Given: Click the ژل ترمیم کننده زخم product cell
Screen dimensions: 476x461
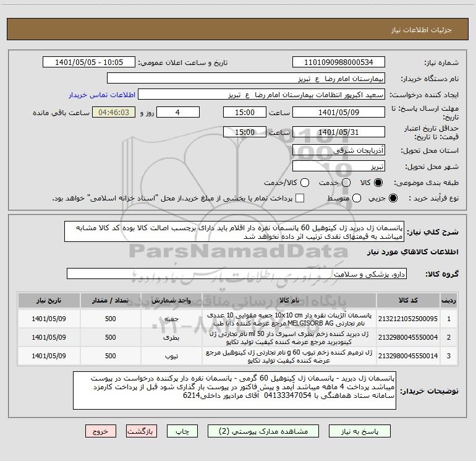Looking at the screenshot, I should pos(289,356).
